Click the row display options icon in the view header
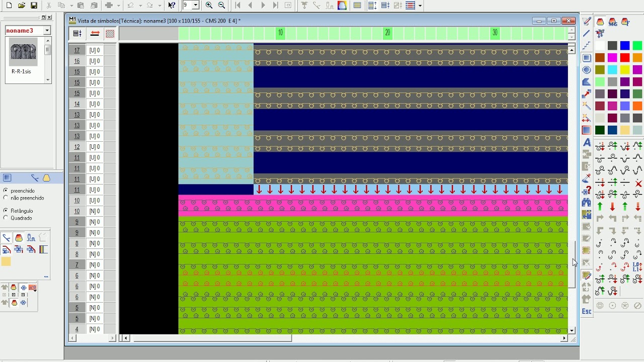The image size is (644, 362). pos(77,34)
